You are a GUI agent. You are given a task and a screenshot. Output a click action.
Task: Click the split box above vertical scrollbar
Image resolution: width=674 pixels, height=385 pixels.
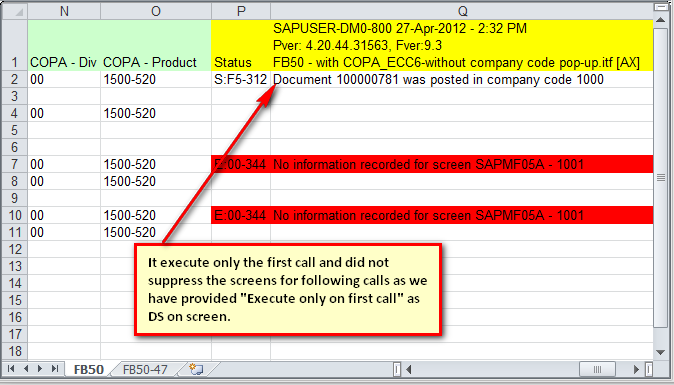(x=661, y=7)
